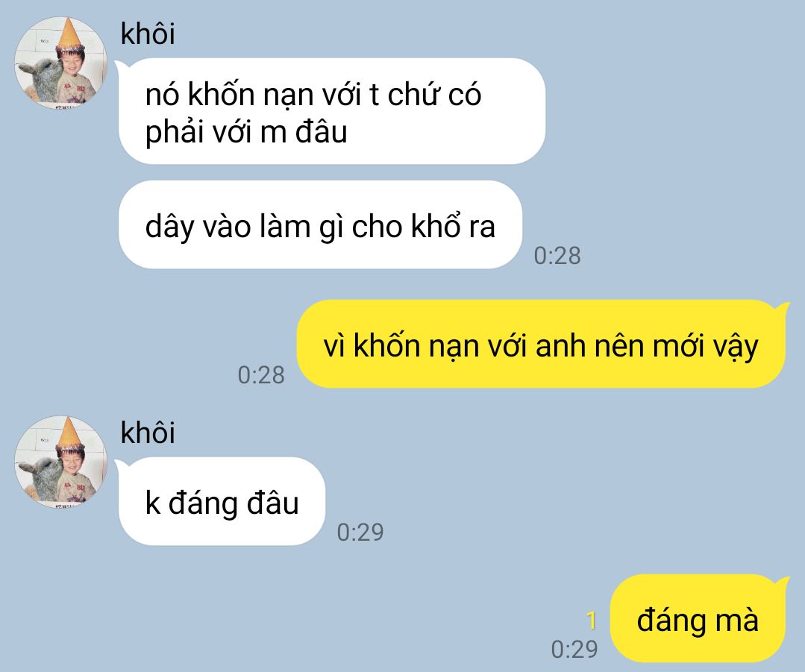Tap the 0:28 timestamp beside yellow bubble
The height and width of the screenshot is (672, 805).
click(x=261, y=375)
